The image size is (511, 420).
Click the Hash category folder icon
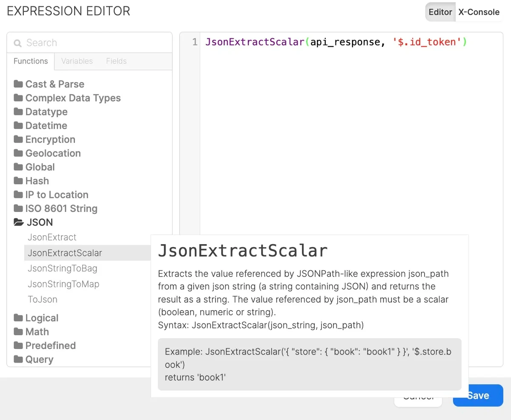[19, 180]
